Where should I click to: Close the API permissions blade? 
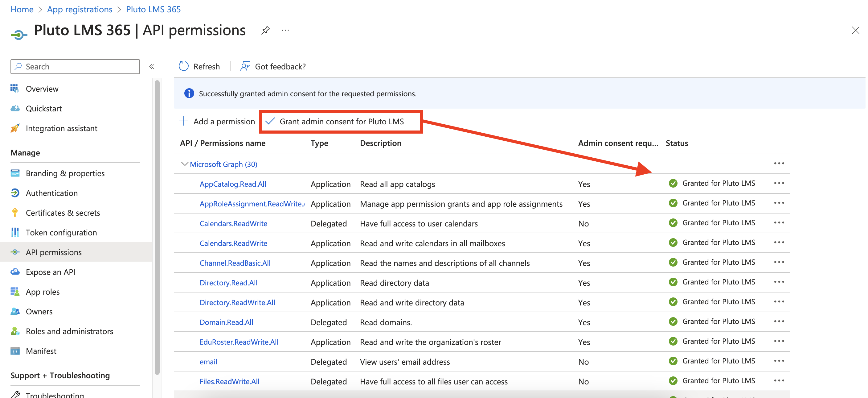point(855,30)
